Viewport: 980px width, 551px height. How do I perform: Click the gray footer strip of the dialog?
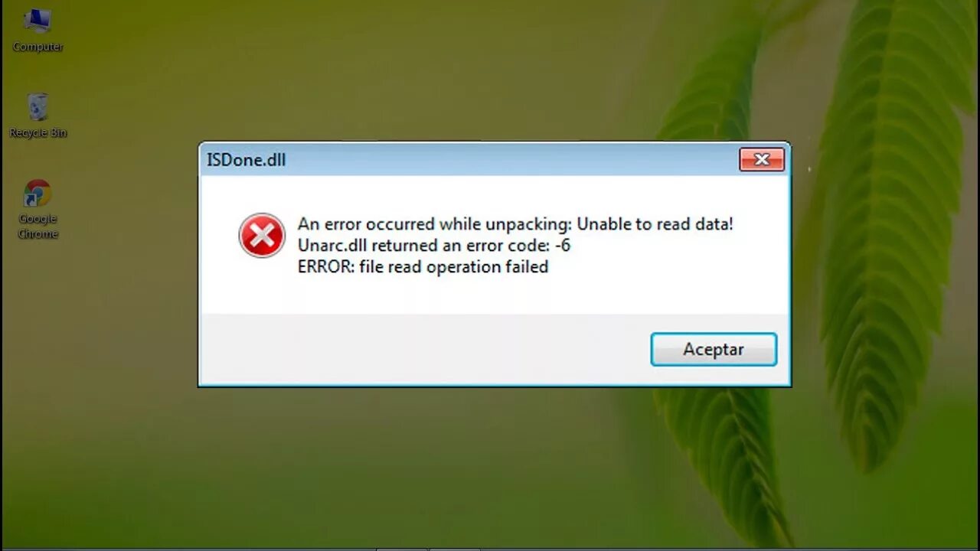point(421,349)
